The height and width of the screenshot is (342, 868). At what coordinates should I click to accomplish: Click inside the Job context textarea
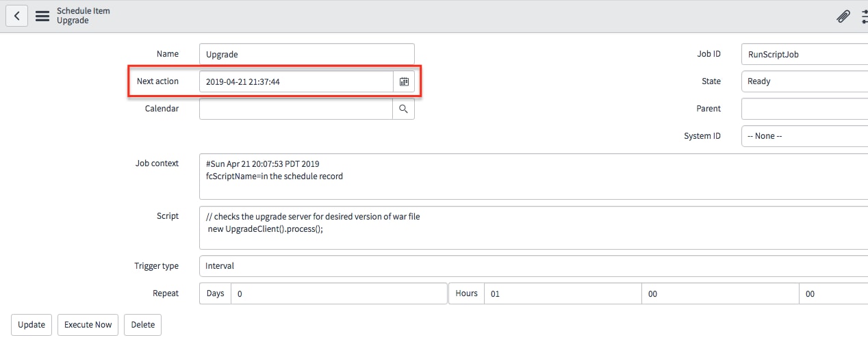coord(533,176)
